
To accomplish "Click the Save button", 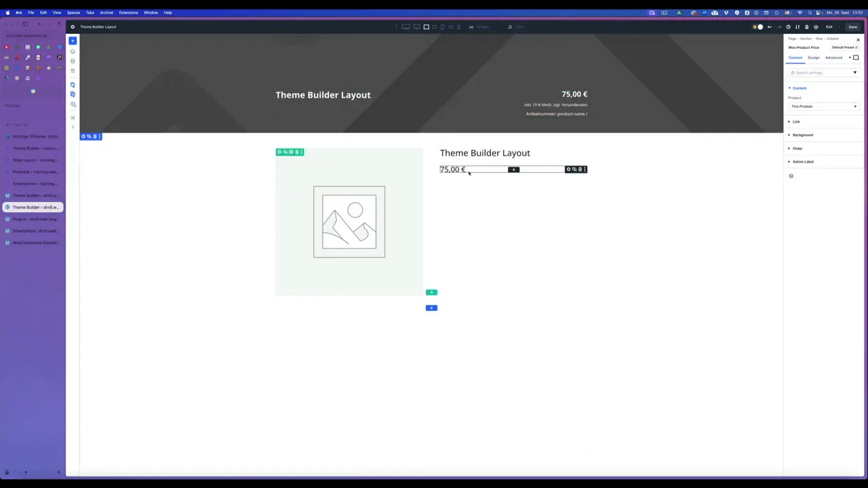I will pyautogui.click(x=852, y=27).
